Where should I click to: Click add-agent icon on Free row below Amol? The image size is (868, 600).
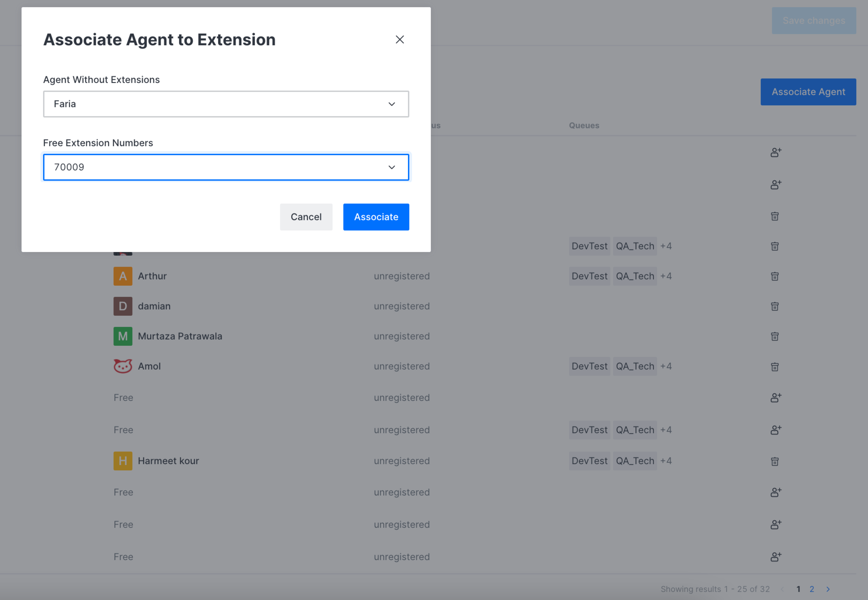tap(776, 397)
